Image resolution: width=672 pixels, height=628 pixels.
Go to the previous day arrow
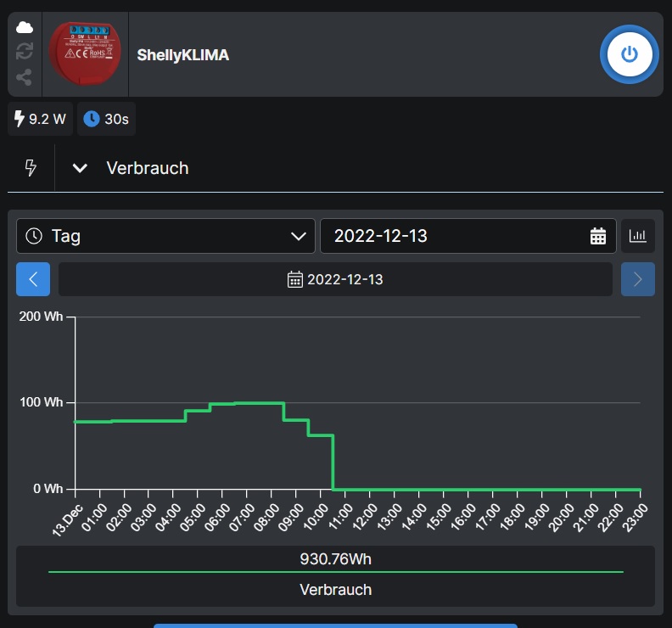click(33, 279)
